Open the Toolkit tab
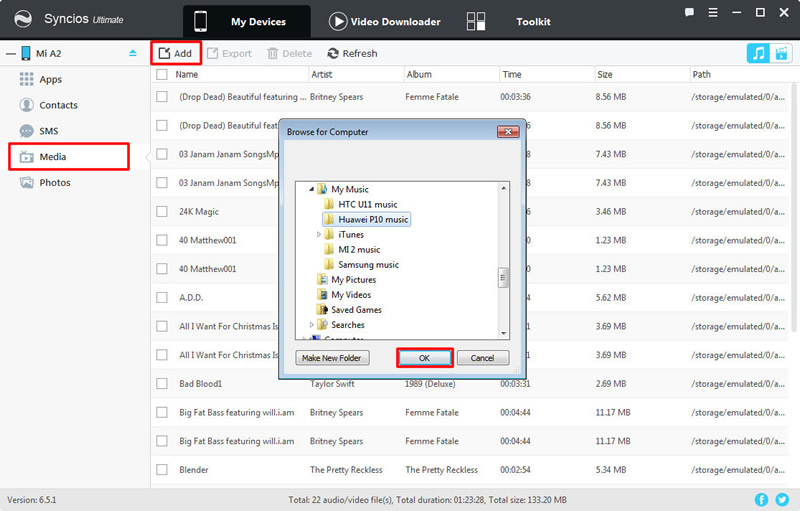Image resolution: width=800 pixels, height=511 pixels. pyautogui.click(x=508, y=21)
